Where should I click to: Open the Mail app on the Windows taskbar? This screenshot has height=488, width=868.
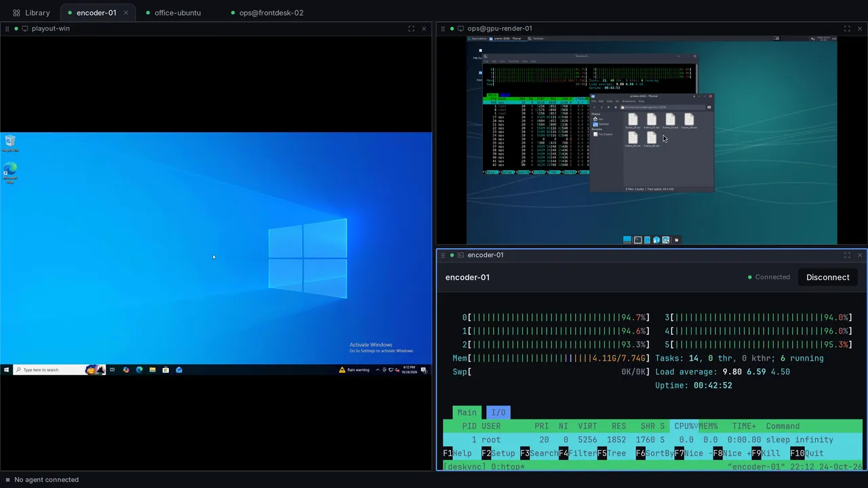pos(179,370)
